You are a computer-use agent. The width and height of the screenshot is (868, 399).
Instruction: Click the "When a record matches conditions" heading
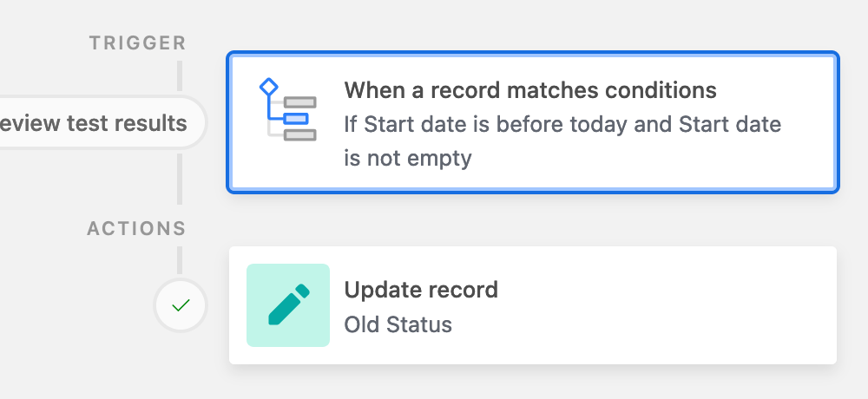[529, 90]
